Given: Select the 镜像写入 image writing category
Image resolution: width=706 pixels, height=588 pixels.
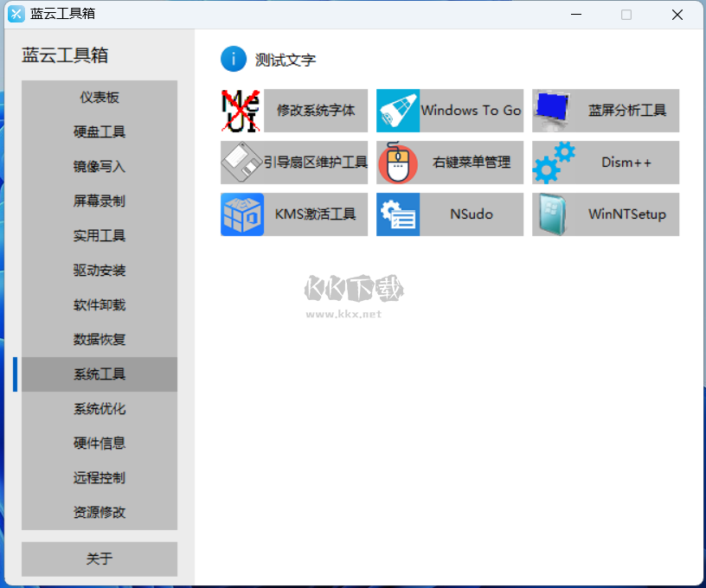Looking at the screenshot, I should coord(99,166).
